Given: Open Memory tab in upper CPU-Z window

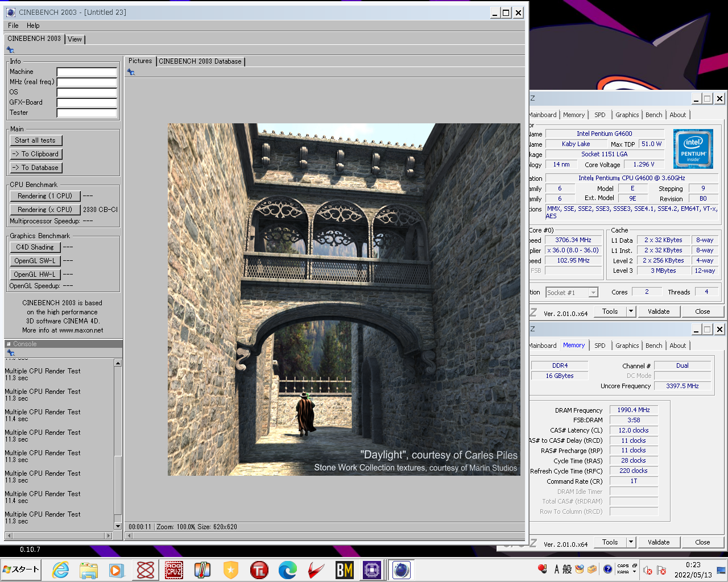Looking at the screenshot, I should [x=574, y=115].
